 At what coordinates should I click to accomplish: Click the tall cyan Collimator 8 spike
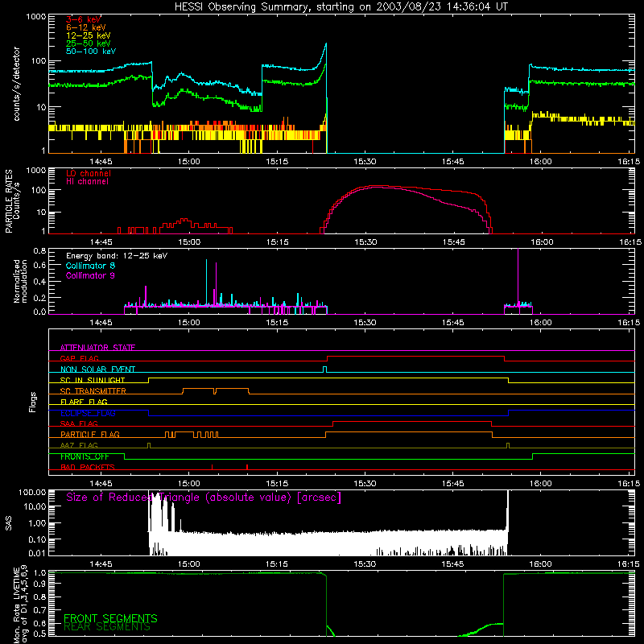(x=206, y=283)
